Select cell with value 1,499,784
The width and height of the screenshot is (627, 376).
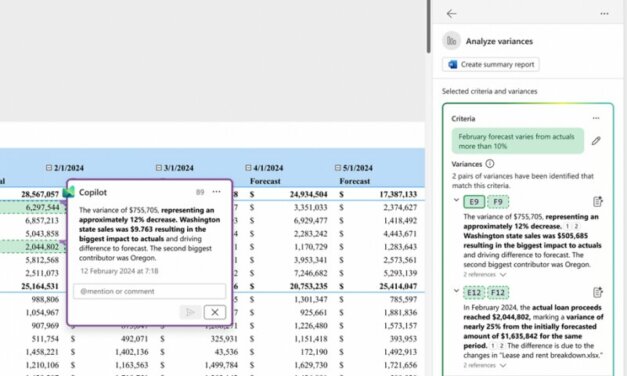coord(221,365)
